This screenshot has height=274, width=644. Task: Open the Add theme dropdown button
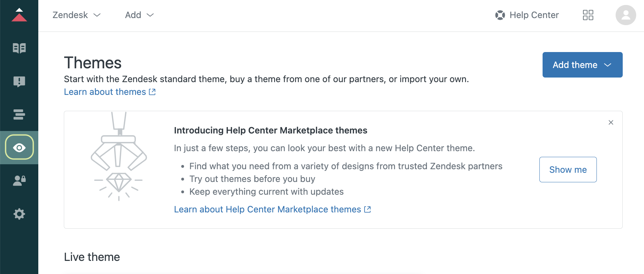tap(582, 65)
